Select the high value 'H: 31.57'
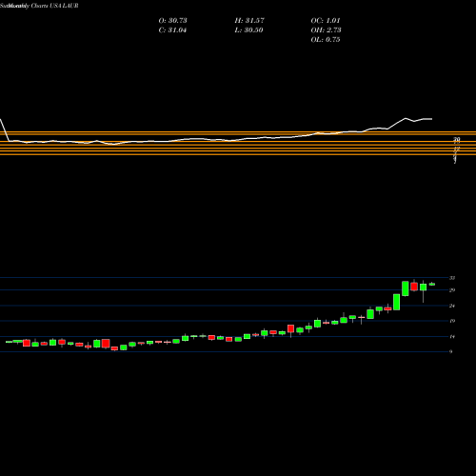The width and height of the screenshot is (476, 476). click(249, 20)
